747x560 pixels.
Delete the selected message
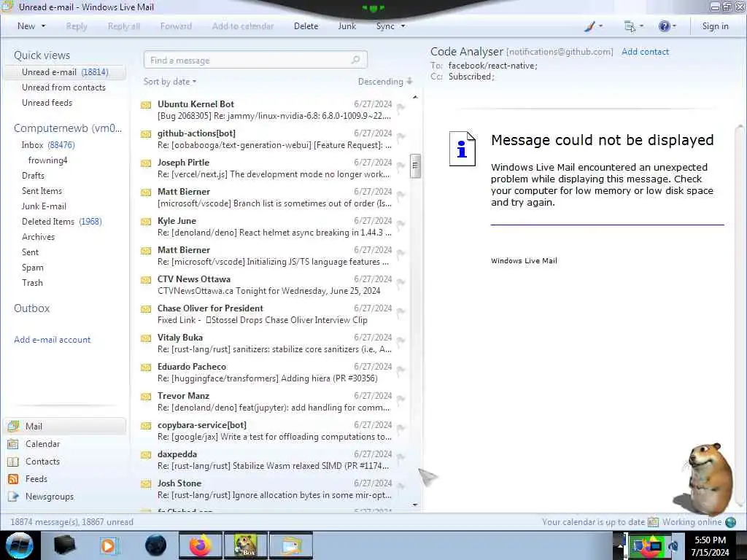click(x=306, y=26)
